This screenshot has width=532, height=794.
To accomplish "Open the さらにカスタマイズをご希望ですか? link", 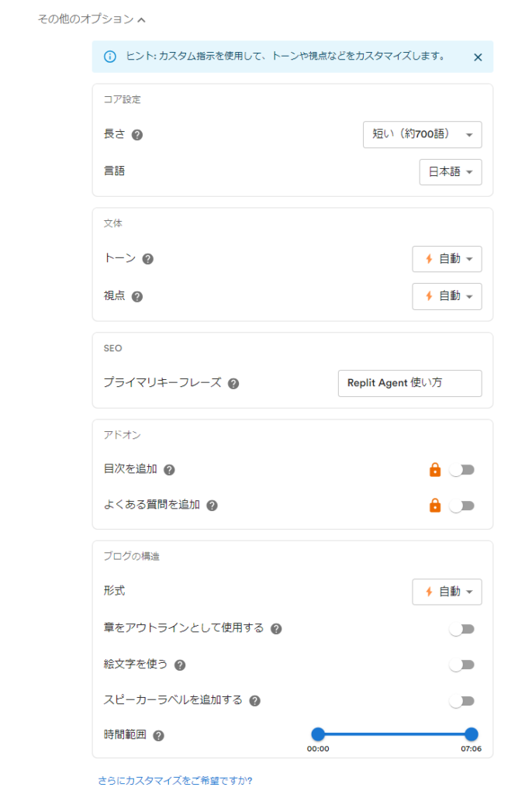I will click(x=175, y=780).
